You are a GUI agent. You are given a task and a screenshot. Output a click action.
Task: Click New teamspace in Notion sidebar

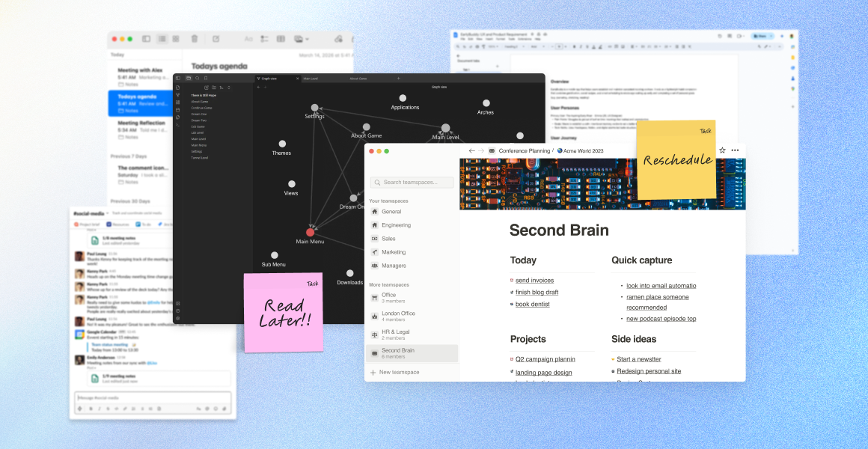pyautogui.click(x=394, y=372)
